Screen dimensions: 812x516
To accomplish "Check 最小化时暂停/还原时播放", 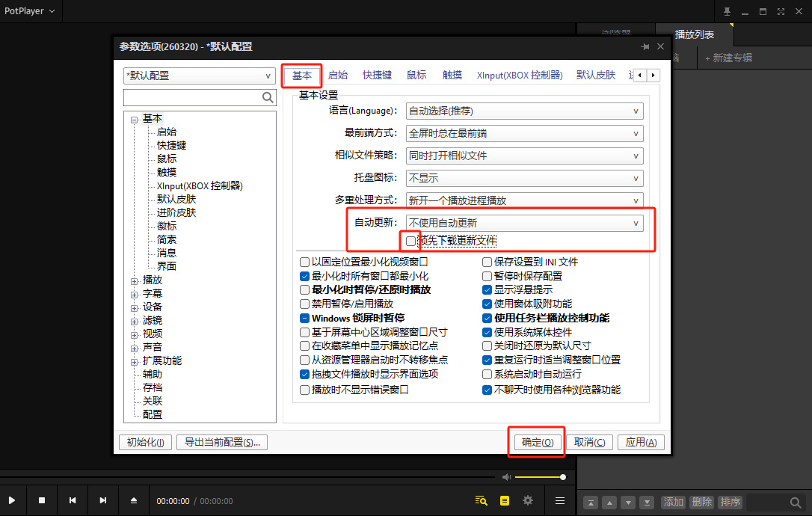I will tap(304, 289).
